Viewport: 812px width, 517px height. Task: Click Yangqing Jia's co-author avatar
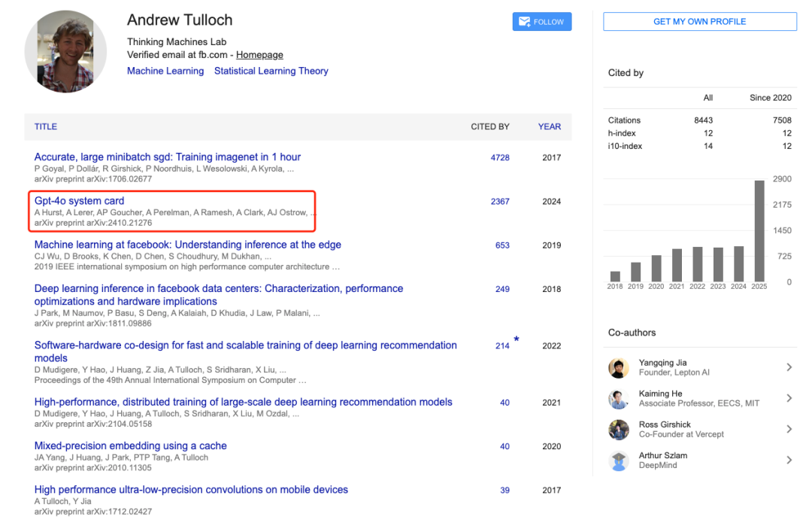(x=619, y=368)
